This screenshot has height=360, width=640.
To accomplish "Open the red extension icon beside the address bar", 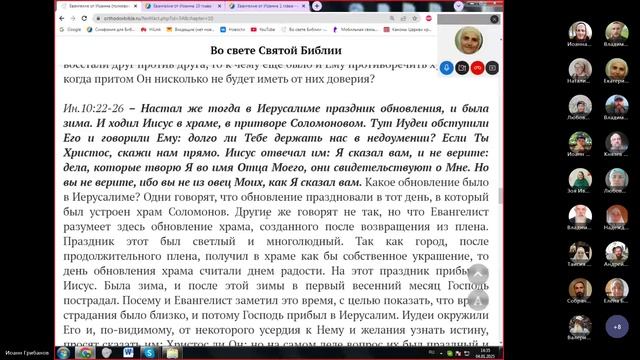I will (x=429, y=18).
